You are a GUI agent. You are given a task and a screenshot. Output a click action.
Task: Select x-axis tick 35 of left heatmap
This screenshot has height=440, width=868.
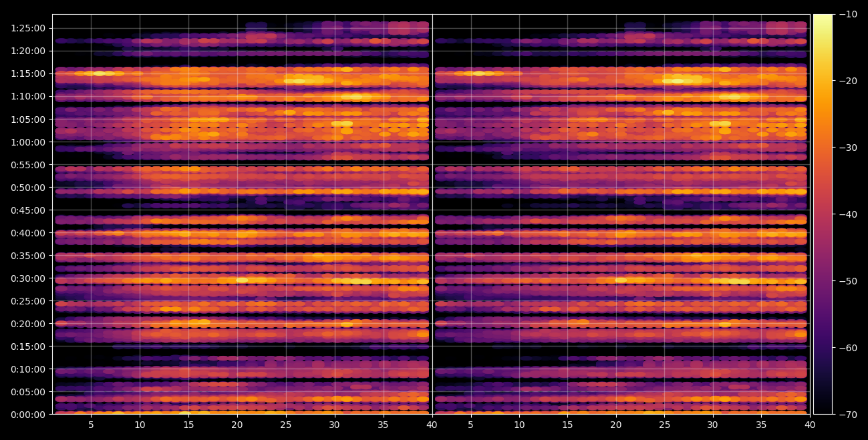(384, 425)
